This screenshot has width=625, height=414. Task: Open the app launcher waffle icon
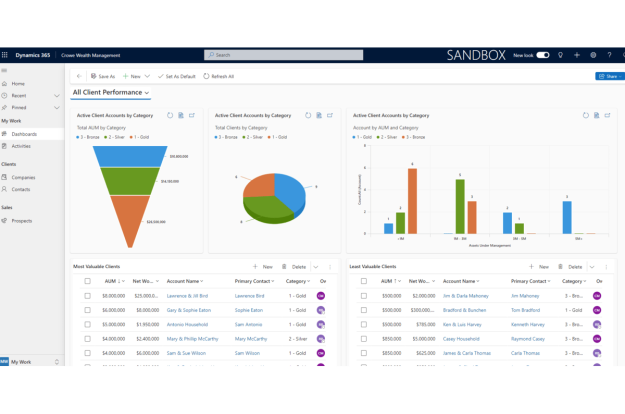pyautogui.click(x=5, y=55)
